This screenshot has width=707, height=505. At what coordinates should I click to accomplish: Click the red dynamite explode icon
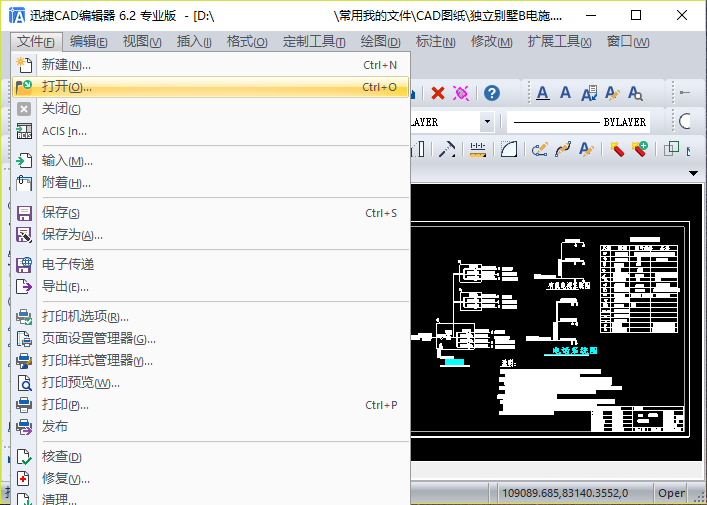tap(617, 149)
